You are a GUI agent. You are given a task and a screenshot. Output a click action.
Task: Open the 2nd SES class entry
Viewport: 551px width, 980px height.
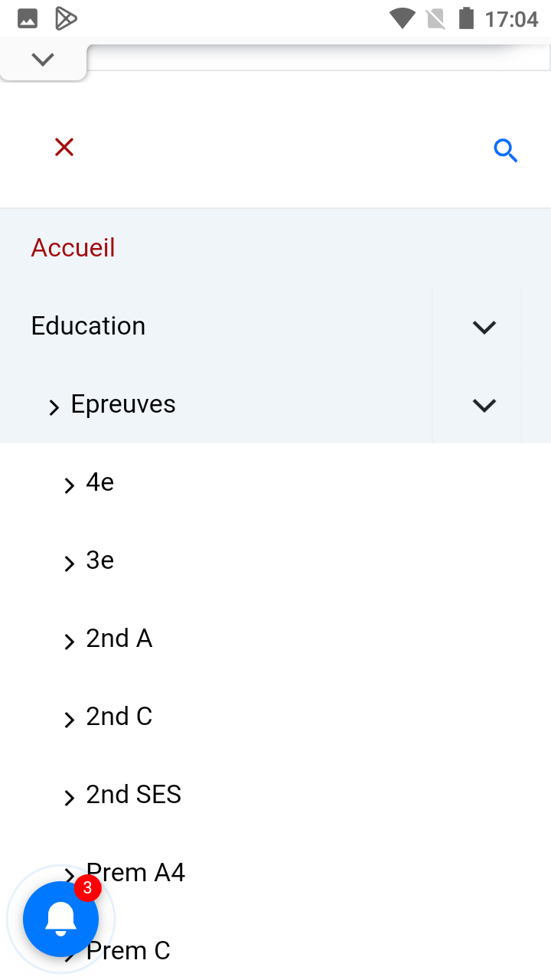click(133, 795)
